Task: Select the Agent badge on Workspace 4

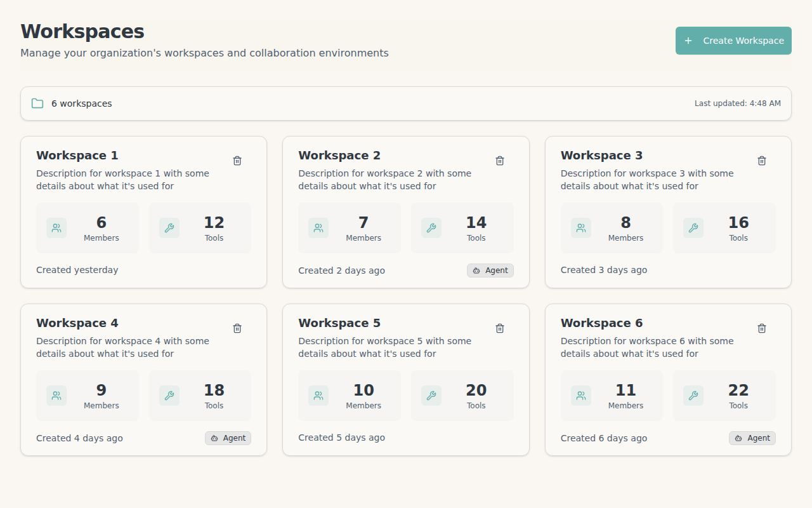Action: point(228,438)
